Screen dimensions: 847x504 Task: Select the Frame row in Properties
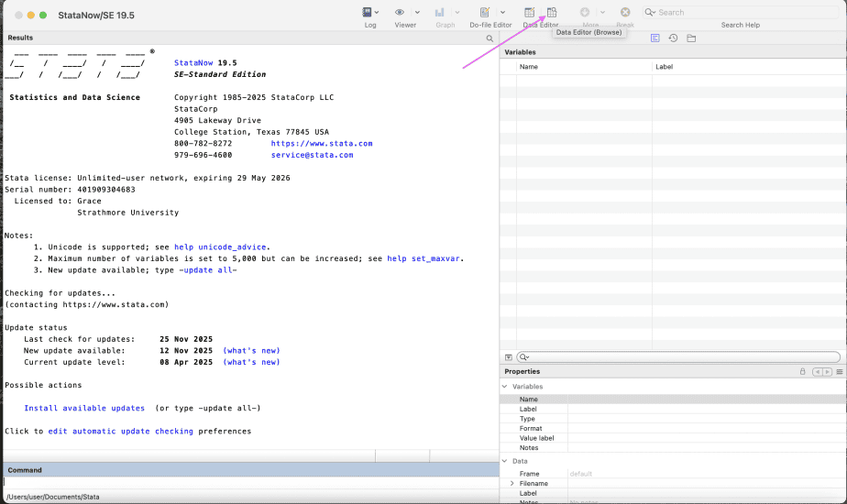pos(673,474)
